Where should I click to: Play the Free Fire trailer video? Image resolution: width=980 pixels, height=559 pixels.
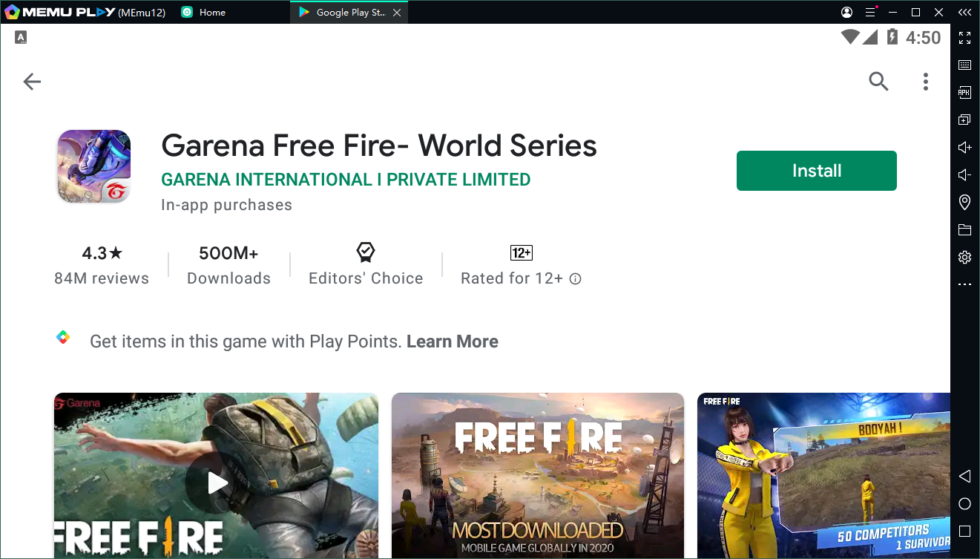[x=217, y=483]
